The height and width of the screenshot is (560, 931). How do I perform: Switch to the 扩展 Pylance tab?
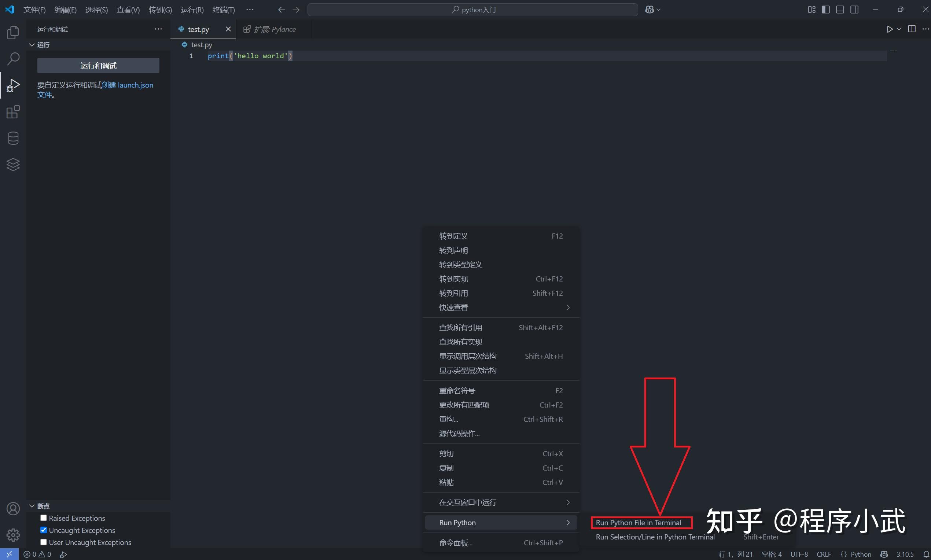coord(275,29)
